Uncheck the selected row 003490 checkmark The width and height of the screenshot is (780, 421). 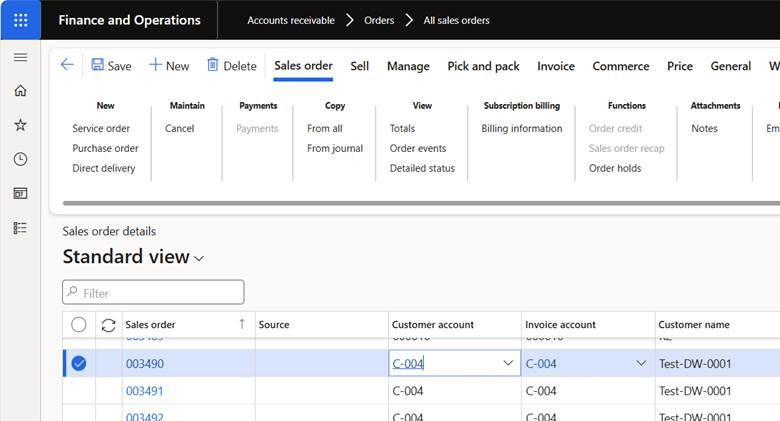[79, 363]
